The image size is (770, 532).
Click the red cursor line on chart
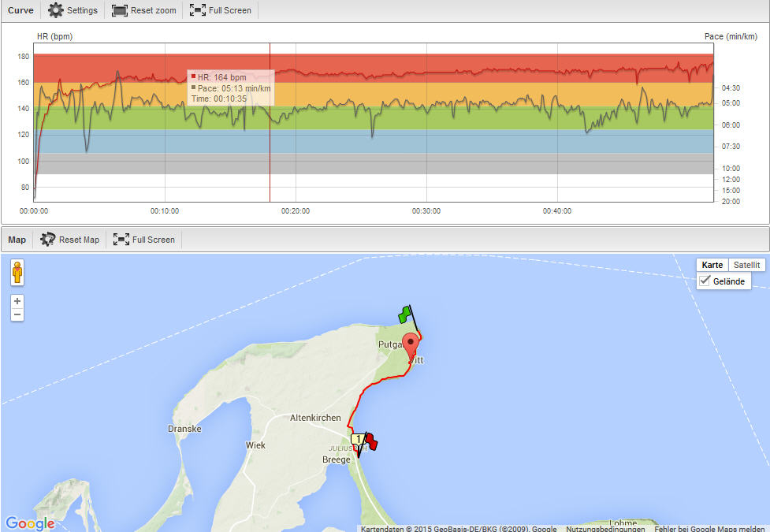270,147
